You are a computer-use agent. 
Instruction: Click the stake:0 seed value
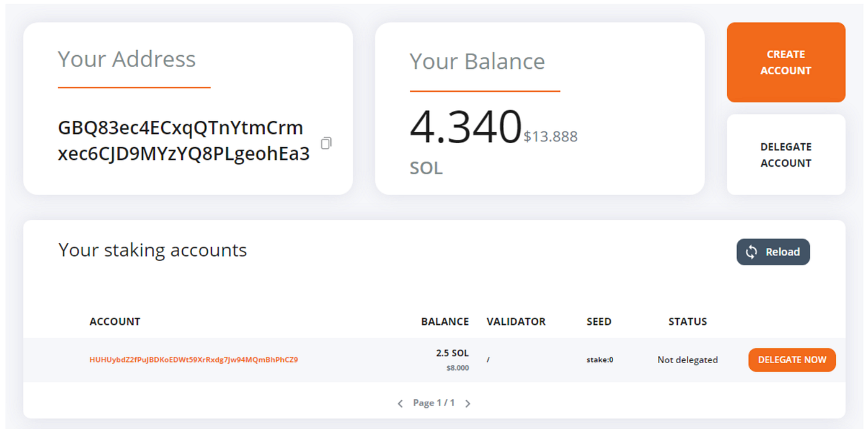[x=600, y=359]
